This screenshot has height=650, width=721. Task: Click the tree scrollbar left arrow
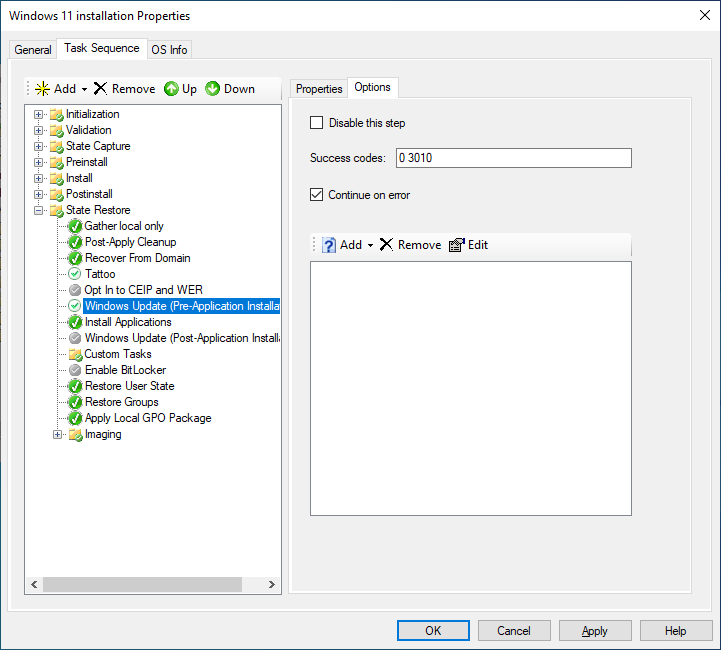[x=34, y=584]
